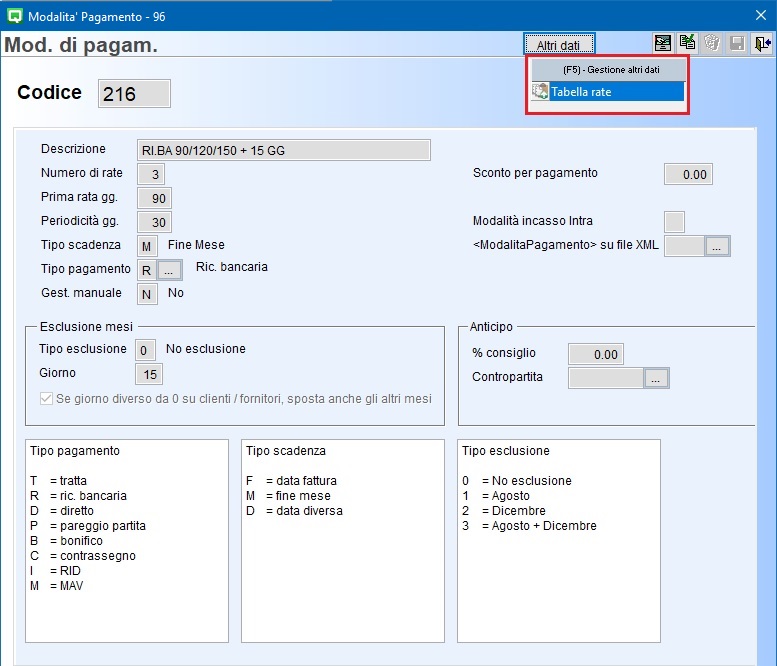This screenshot has width=777, height=666.
Task: Click the Sconto per pagamento field
Action: (688, 174)
